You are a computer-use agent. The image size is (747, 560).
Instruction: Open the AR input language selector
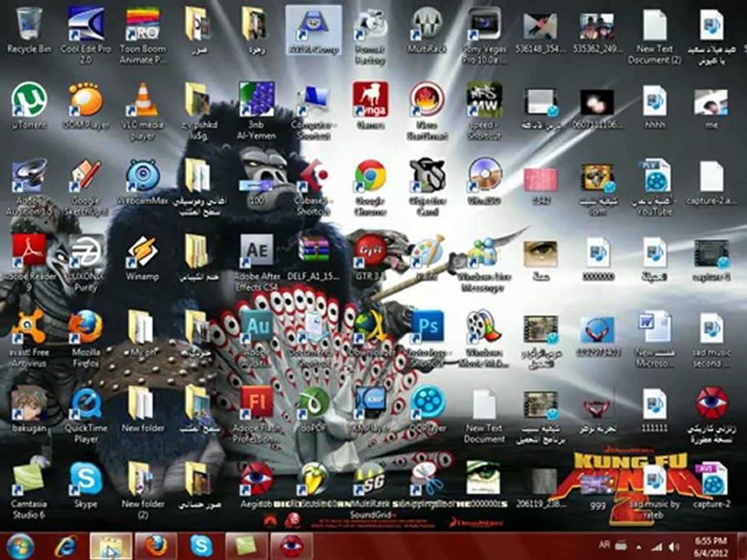[x=604, y=545]
